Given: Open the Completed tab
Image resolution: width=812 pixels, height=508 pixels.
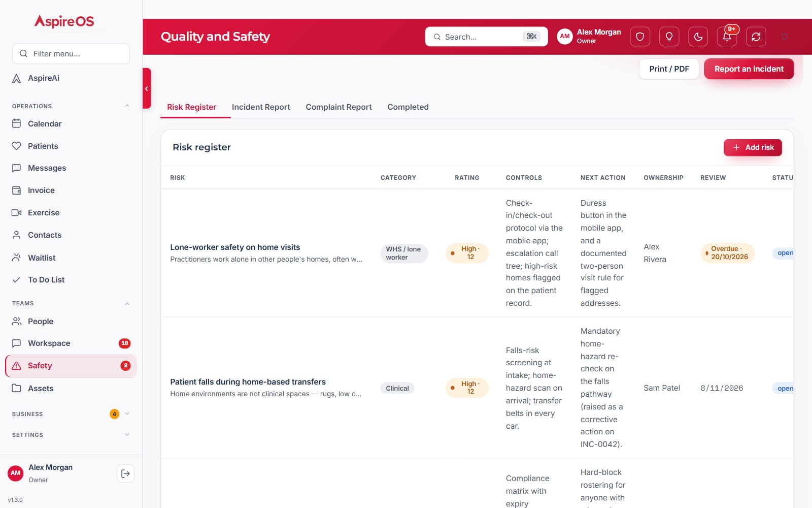Looking at the screenshot, I should 408,107.
